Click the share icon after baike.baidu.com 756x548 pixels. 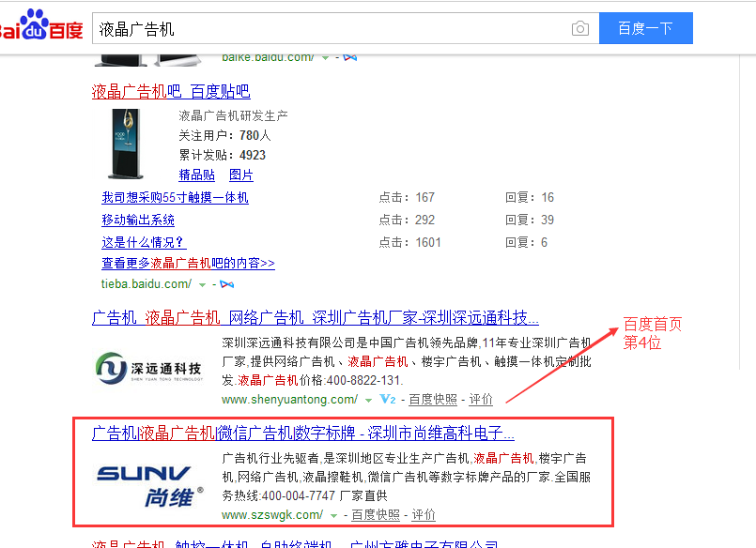349,57
